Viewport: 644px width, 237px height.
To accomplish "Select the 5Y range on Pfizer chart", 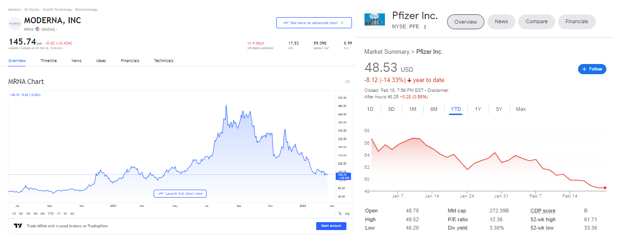I will [x=499, y=109].
